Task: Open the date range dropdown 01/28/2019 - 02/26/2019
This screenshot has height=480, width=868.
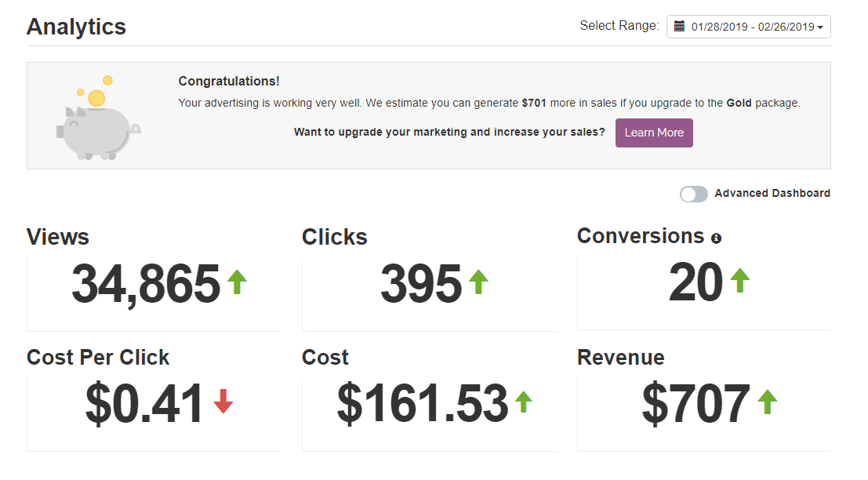Action: [749, 27]
